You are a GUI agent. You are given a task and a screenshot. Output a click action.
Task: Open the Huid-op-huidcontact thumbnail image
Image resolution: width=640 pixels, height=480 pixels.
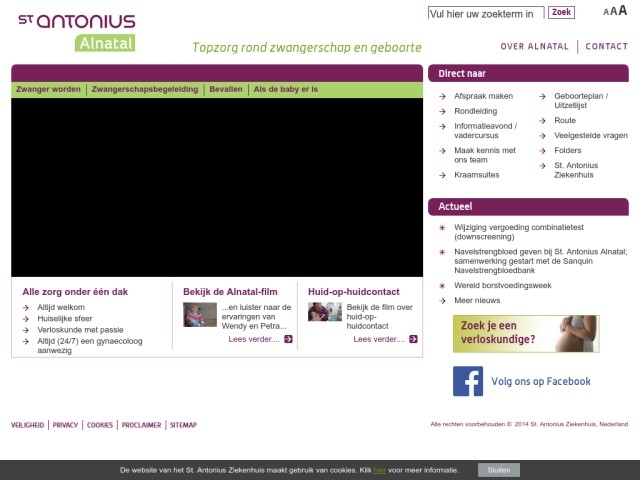coord(324,312)
